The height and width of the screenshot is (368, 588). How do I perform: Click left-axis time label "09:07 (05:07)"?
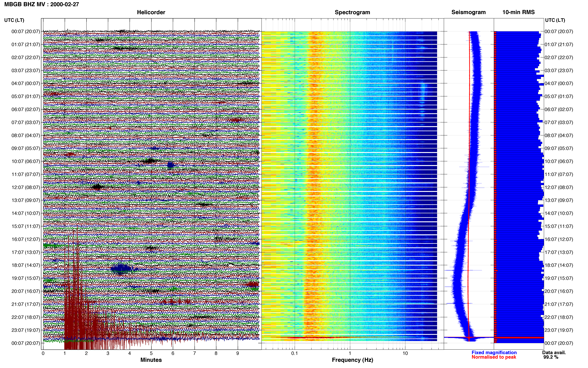point(26,148)
